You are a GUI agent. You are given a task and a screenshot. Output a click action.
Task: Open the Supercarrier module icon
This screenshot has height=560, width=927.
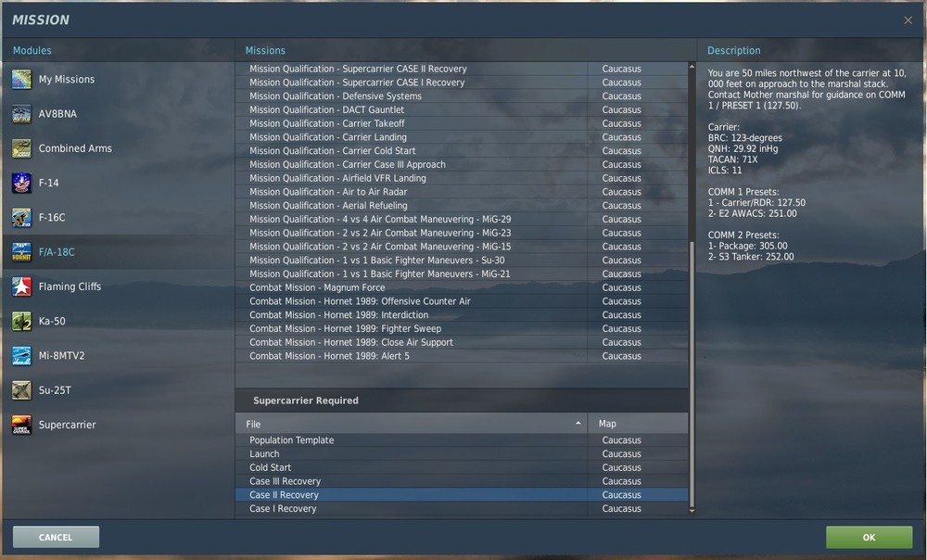(21, 425)
